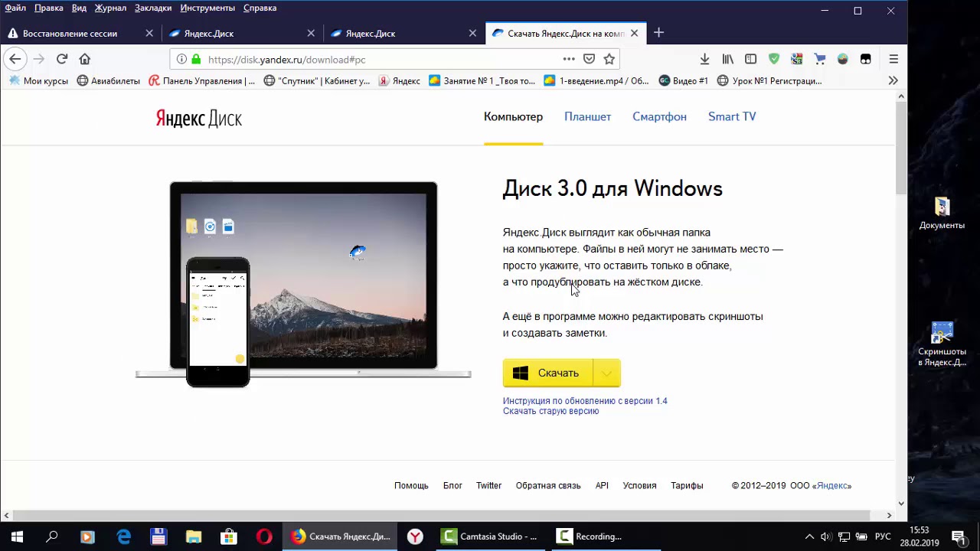Open the API footer link
The height and width of the screenshot is (551, 980).
point(602,485)
